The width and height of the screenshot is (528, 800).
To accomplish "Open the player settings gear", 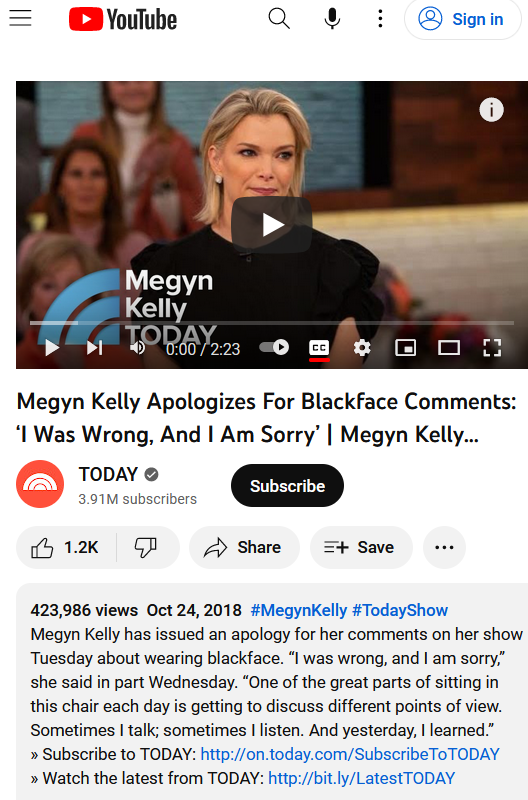I will point(362,348).
